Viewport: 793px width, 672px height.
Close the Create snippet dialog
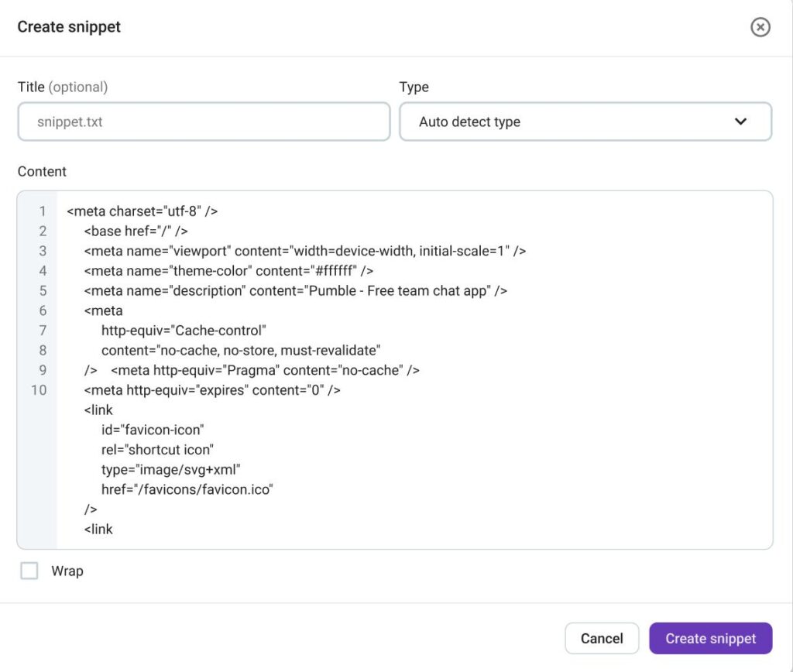coord(760,27)
